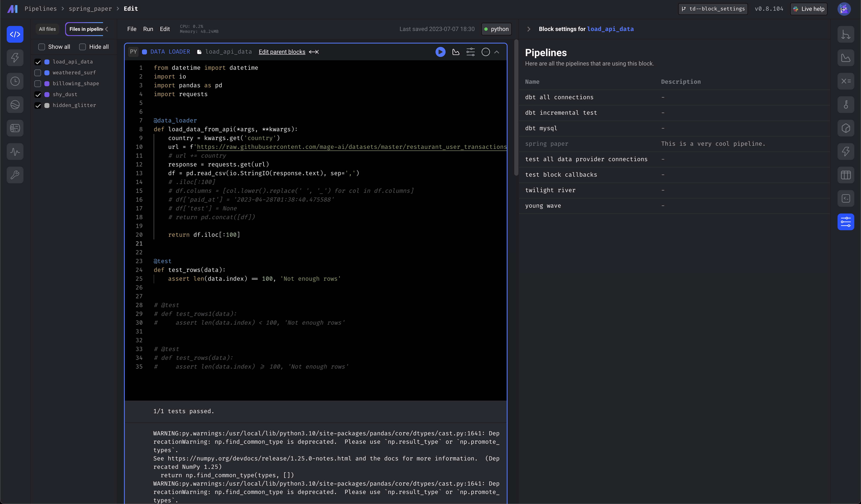Check the Show all checkbox
Viewport: 861px width, 504px height.
pos(42,47)
